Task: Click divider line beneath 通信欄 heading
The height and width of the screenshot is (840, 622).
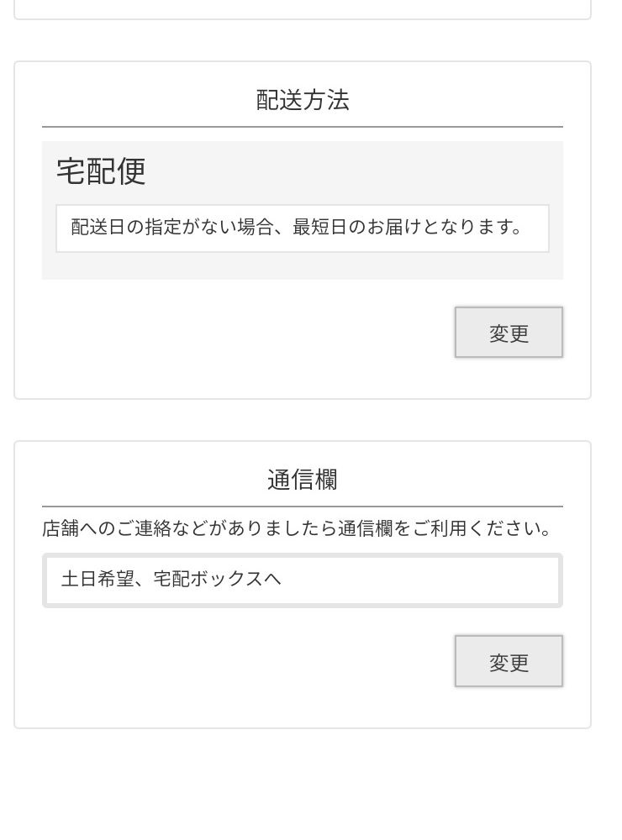Action: click(303, 507)
